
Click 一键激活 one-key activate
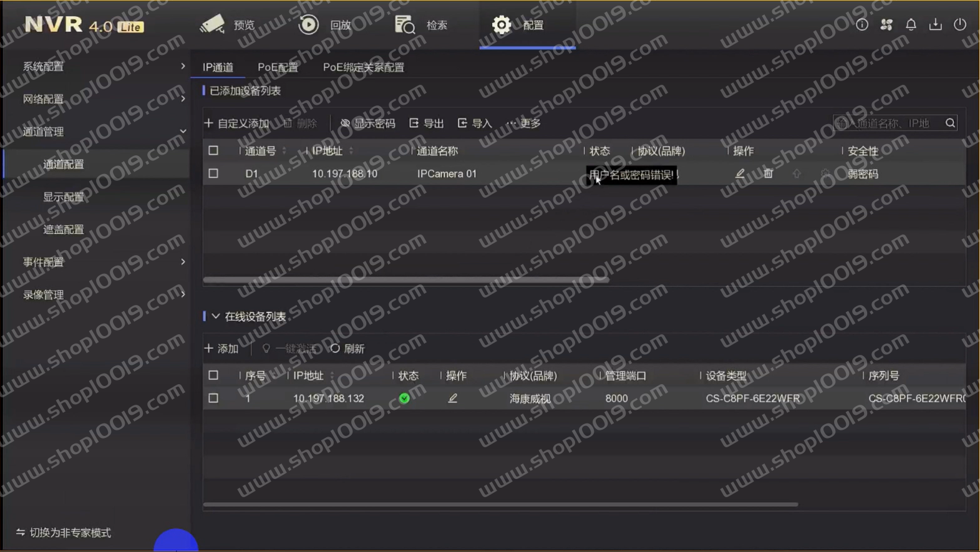tap(289, 349)
